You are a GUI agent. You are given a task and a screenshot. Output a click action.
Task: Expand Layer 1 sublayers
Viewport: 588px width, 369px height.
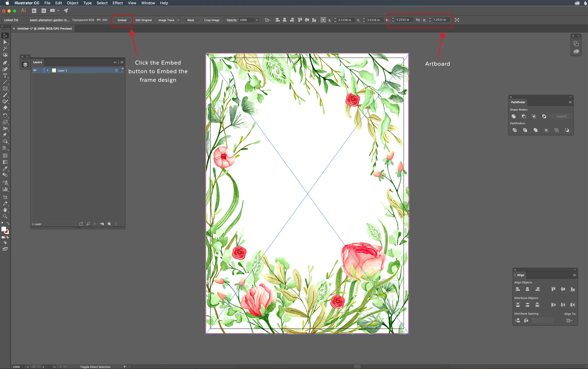coord(47,70)
